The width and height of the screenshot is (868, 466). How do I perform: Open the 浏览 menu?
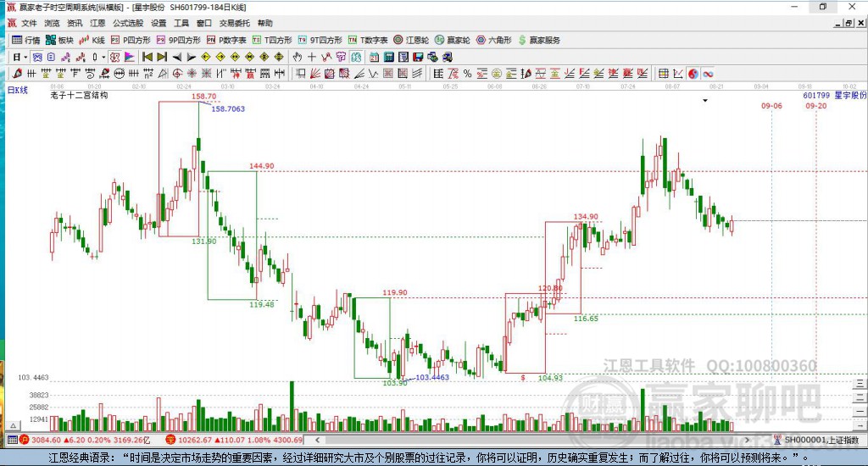[x=52, y=23]
